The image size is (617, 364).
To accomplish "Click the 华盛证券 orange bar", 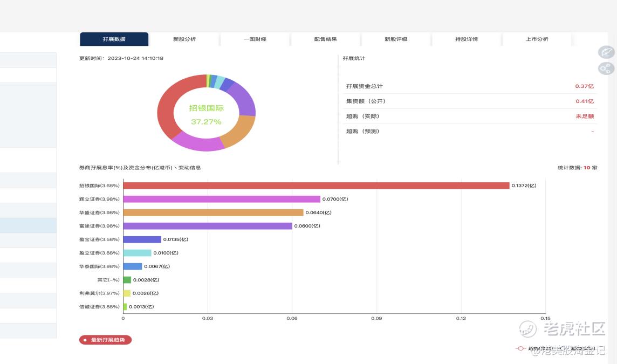I will pos(213,212).
